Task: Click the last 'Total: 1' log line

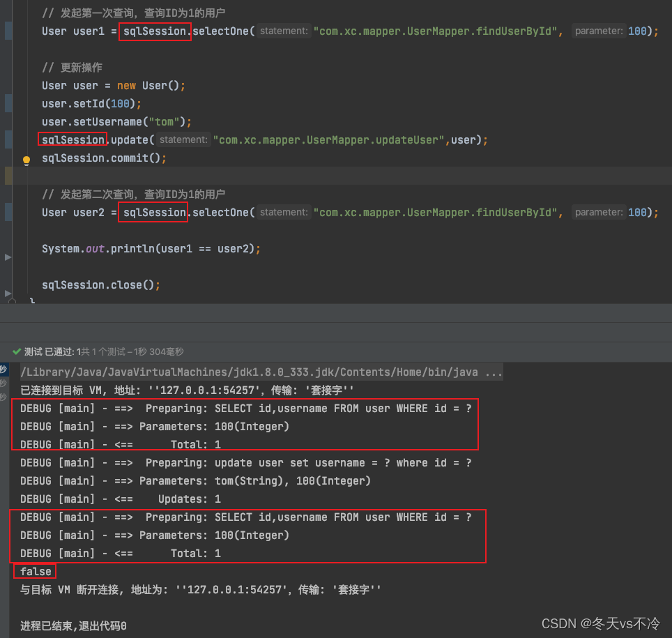Action: point(121,554)
